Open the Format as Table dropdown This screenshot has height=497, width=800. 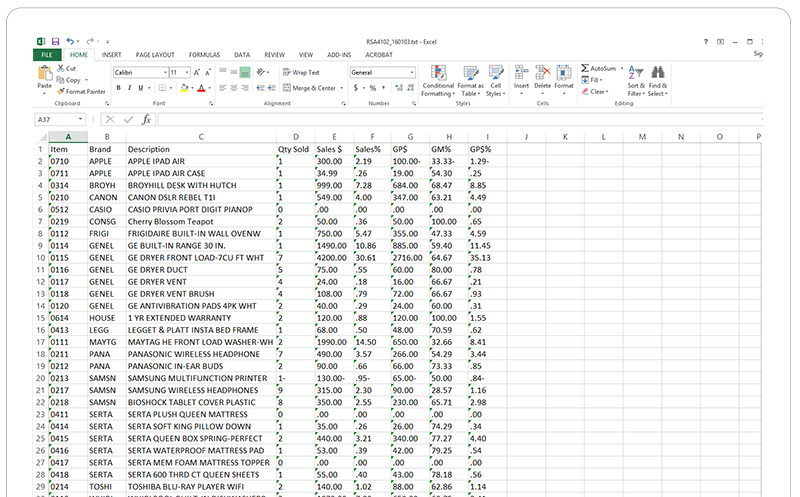[x=470, y=81]
